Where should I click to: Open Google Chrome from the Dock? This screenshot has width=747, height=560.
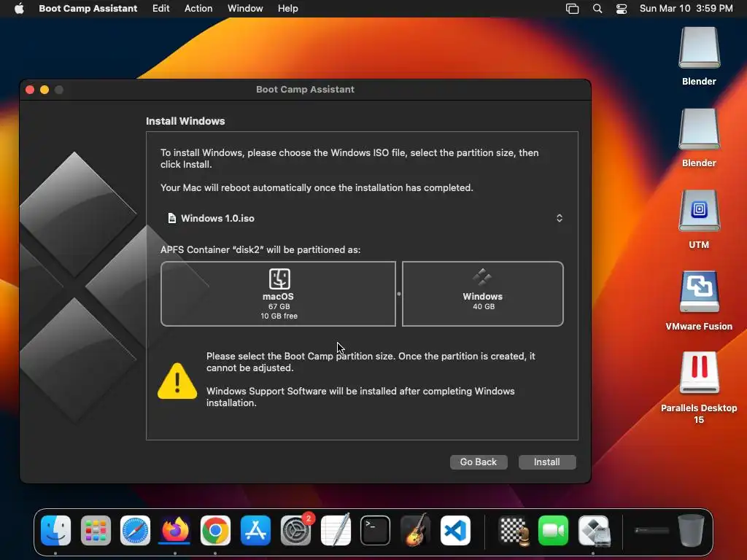point(215,531)
